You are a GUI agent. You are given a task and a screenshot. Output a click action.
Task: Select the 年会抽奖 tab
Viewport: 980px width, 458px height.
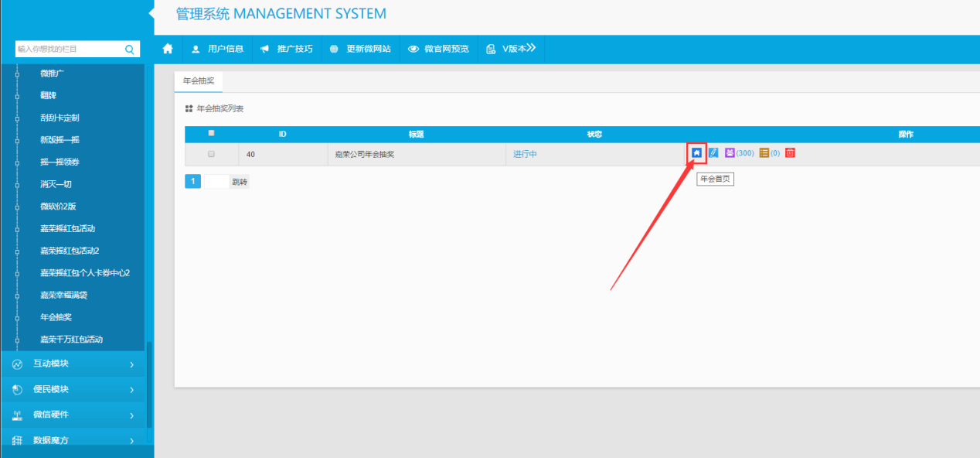199,81
